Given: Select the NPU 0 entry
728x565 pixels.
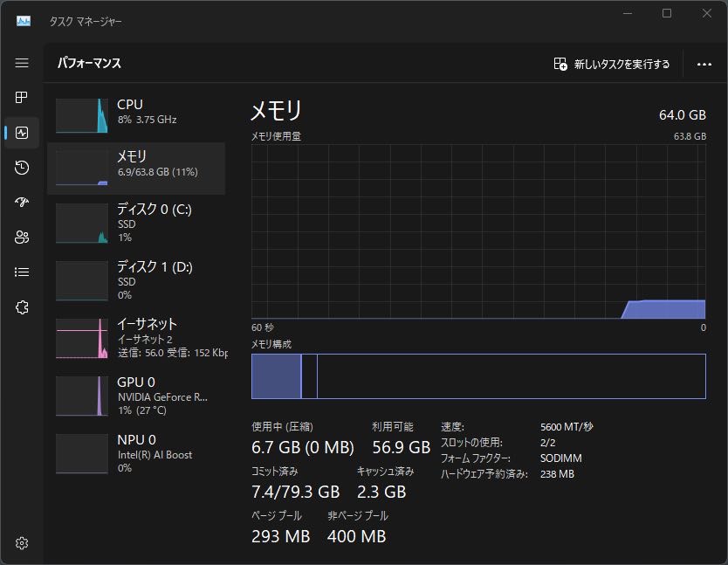Looking at the screenshot, I should click(x=136, y=453).
